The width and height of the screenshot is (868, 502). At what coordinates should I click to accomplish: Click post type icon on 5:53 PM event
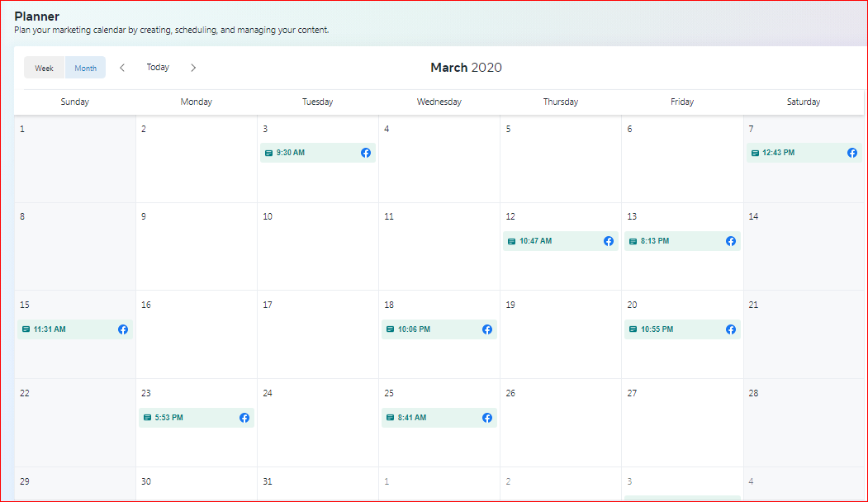click(147, 418)
